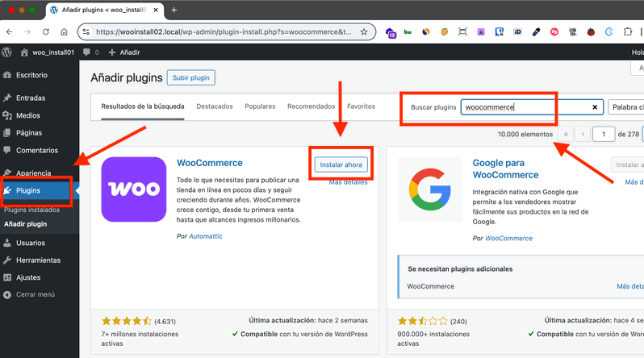644x358 pixels.
Task: Reload the page with refresh icon
Action: tap(45, 32)
